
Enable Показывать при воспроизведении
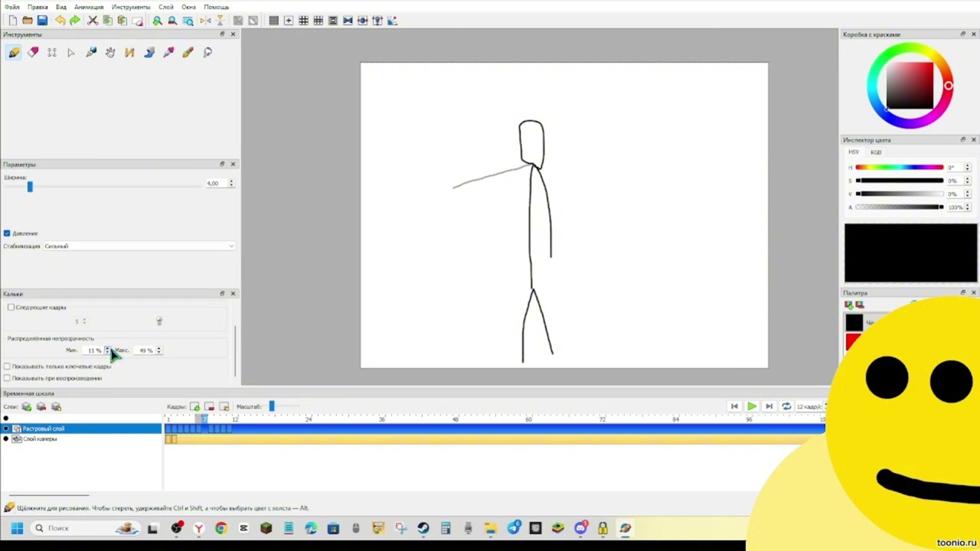(x=7, y=378)
